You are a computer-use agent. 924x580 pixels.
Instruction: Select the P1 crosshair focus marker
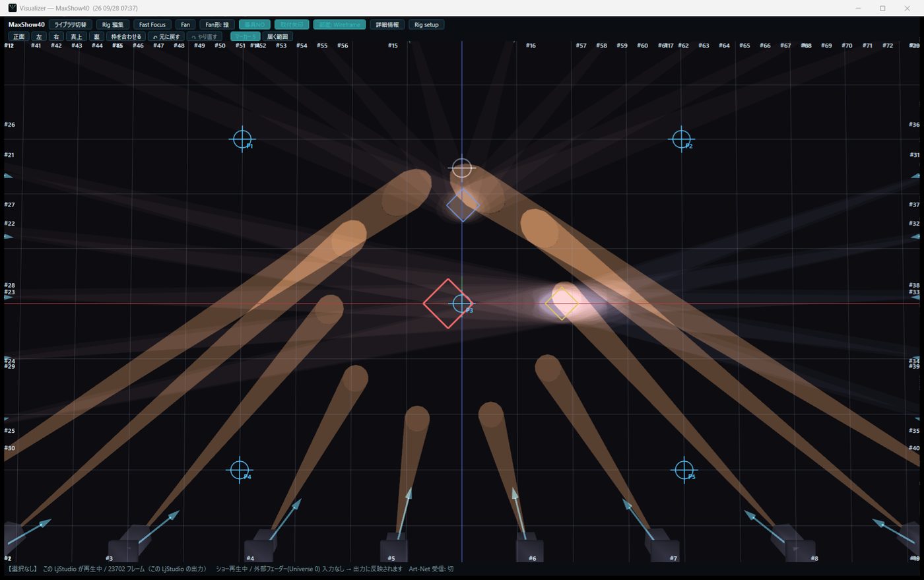242,139
